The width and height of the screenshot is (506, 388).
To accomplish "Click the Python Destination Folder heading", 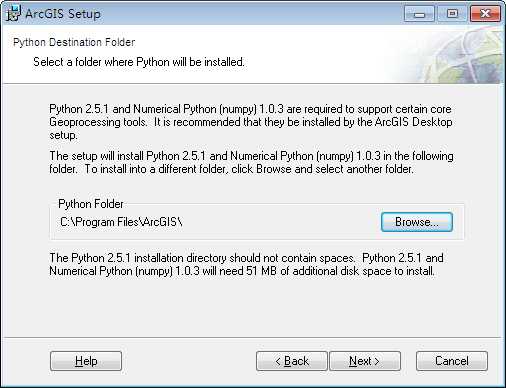I will click(74, 42).
